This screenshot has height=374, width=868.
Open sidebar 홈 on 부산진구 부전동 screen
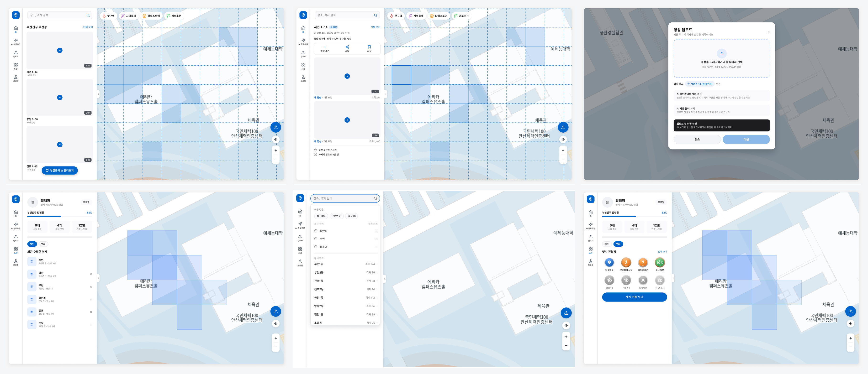coord(16,29)
